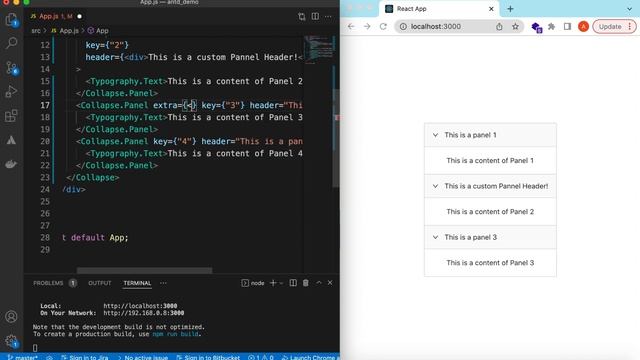Click 'This is a content of Panel 2' text

(x=490, y=211)
